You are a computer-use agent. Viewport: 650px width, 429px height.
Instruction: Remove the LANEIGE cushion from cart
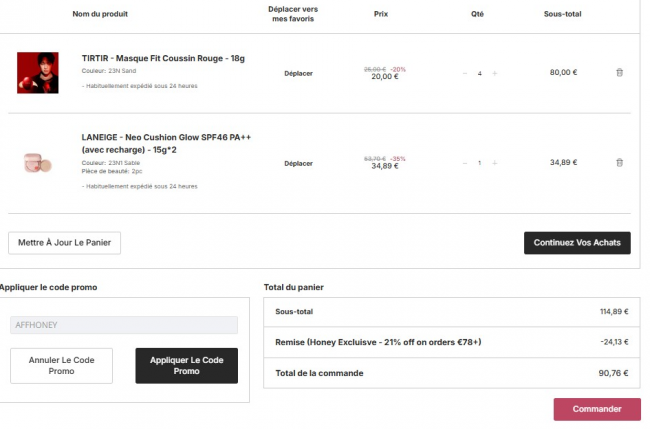click(619, 162)
